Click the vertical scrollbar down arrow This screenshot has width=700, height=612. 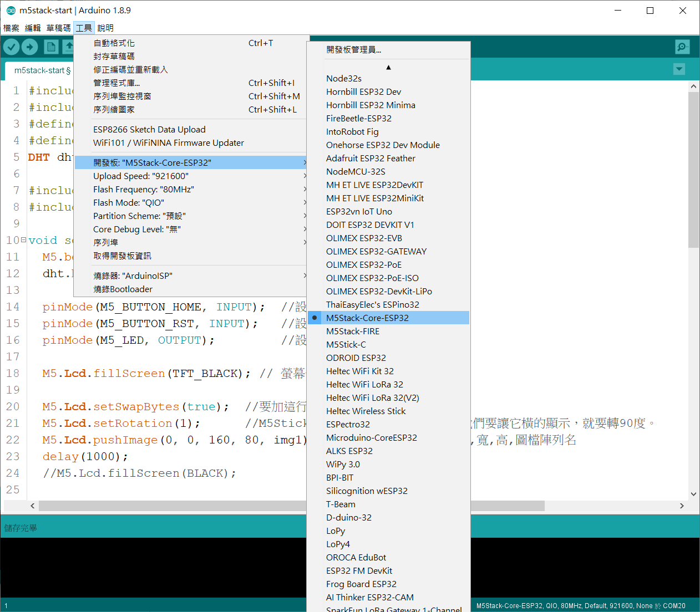[x=693, y=494]
